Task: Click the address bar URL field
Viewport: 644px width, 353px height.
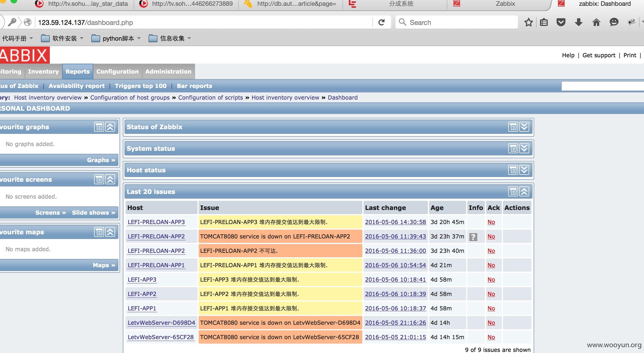Action: (x=203, y=22)
